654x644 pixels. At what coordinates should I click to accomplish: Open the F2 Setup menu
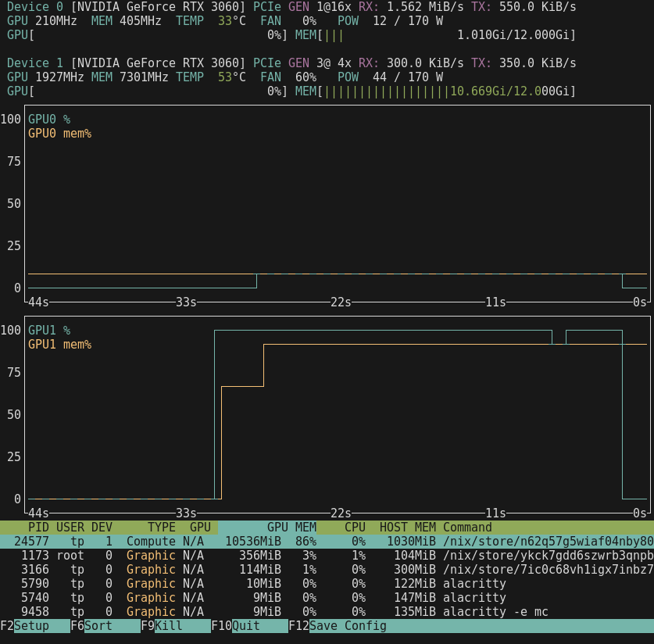pyautogui.click(x=31, y=626)
